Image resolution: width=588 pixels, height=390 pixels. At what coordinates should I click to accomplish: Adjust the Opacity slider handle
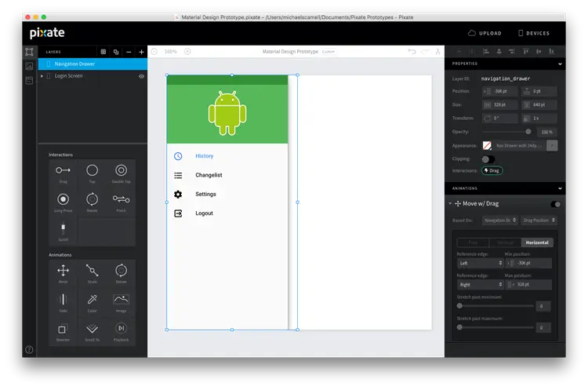528,132
